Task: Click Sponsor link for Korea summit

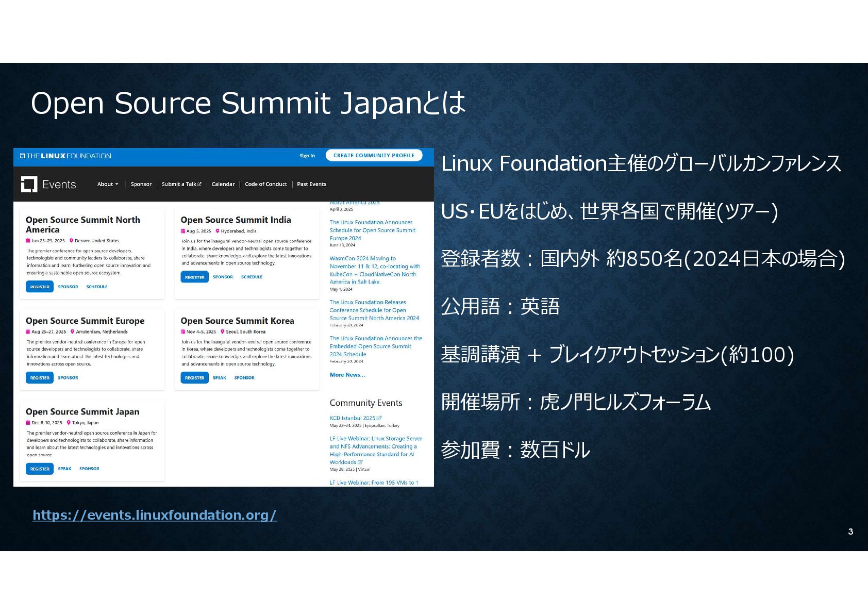Action: coord(244,378)
